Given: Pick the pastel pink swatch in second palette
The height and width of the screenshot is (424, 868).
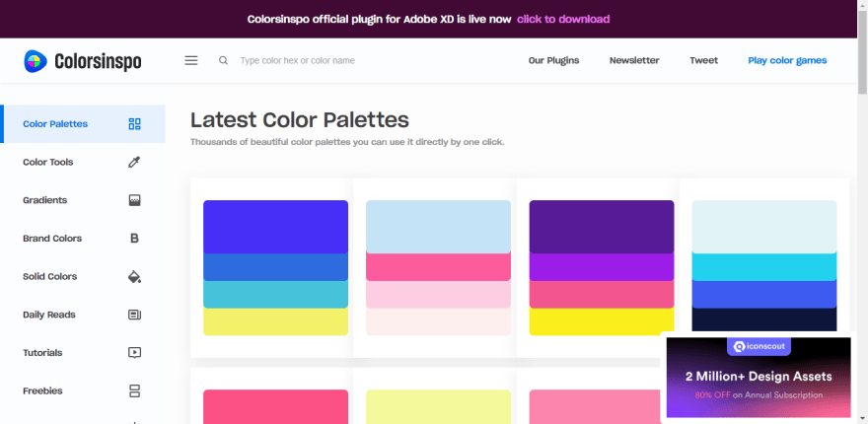Looking at the screenshot, I should [x=438, y=295].
